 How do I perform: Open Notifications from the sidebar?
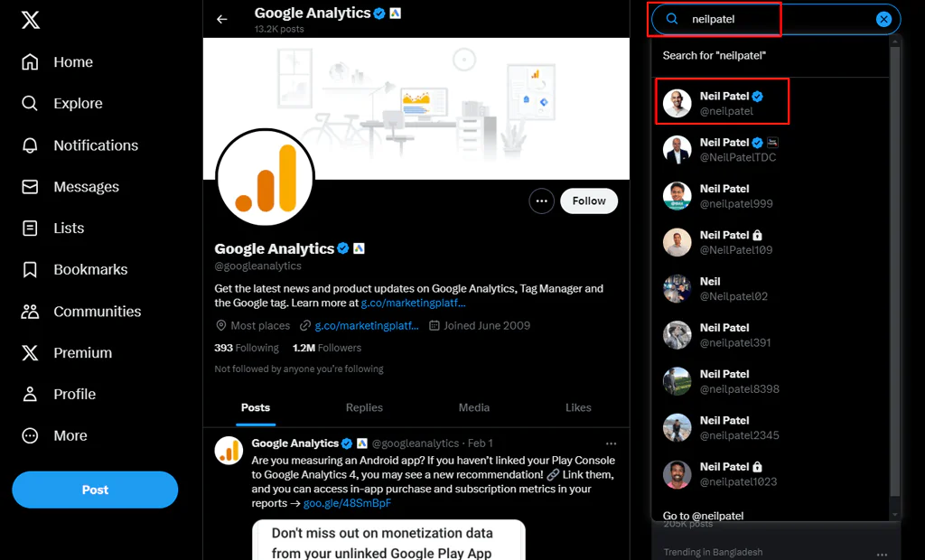(x=79, y=145)
